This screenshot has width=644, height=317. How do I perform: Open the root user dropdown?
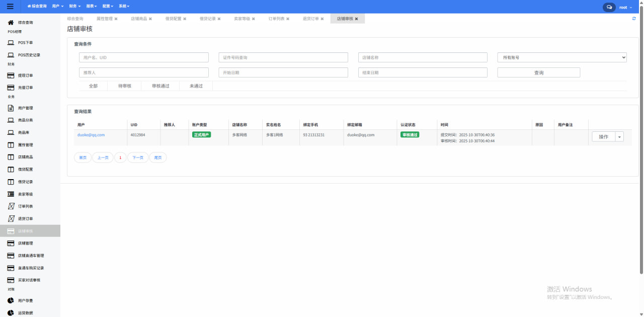626,7
